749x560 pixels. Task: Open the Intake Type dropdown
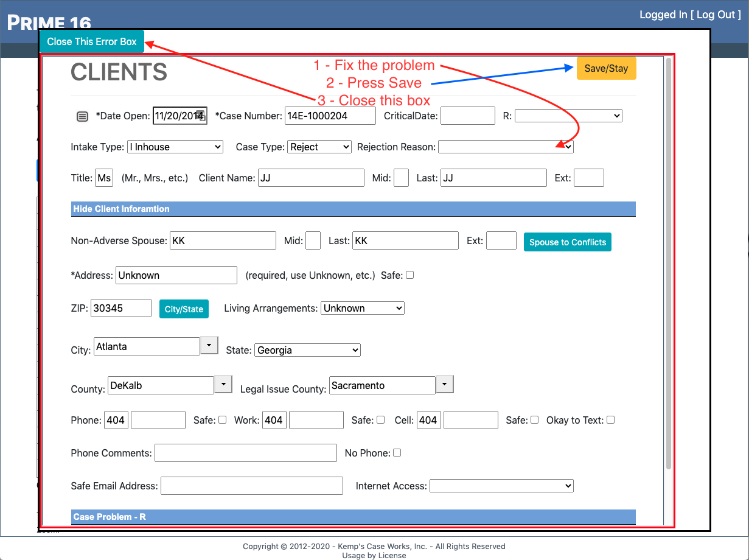point(175,147)
